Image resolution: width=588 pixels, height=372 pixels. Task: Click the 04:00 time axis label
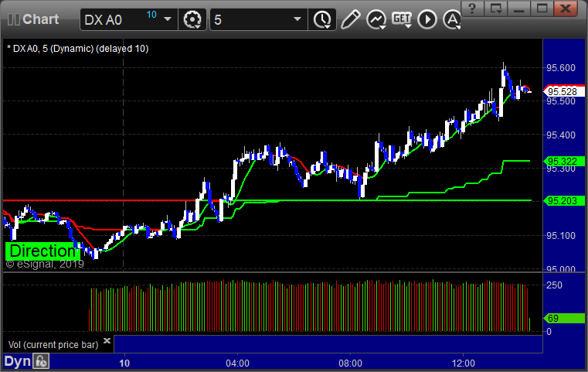tap(237, 363)
